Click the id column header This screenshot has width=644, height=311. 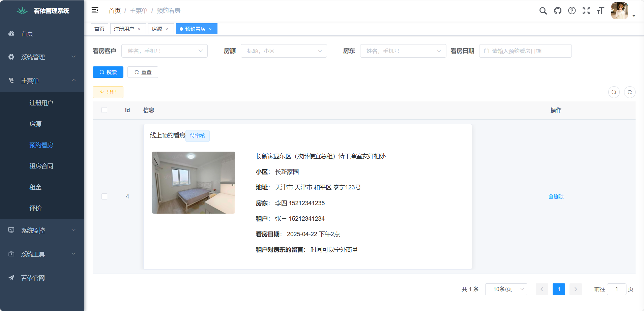point(127,110)
